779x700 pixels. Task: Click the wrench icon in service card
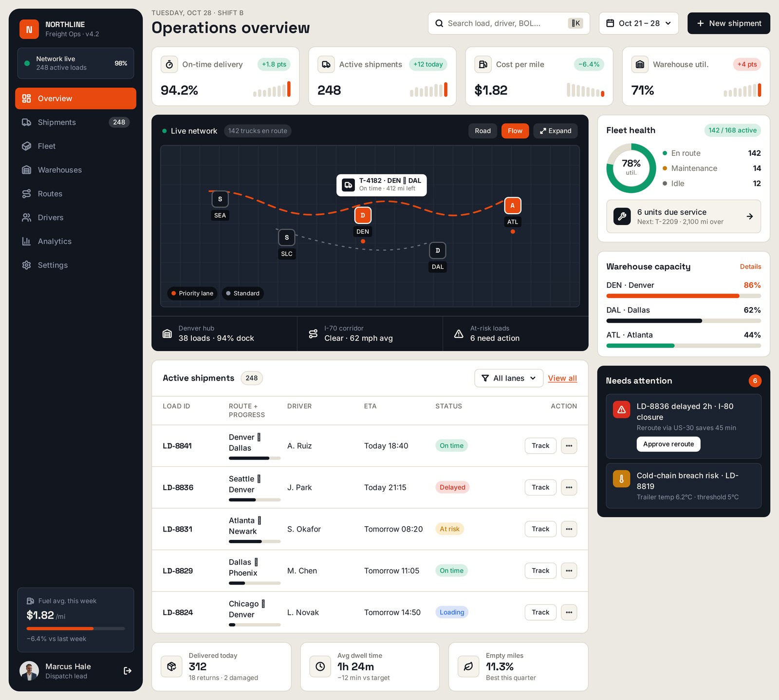click(622, 216)
